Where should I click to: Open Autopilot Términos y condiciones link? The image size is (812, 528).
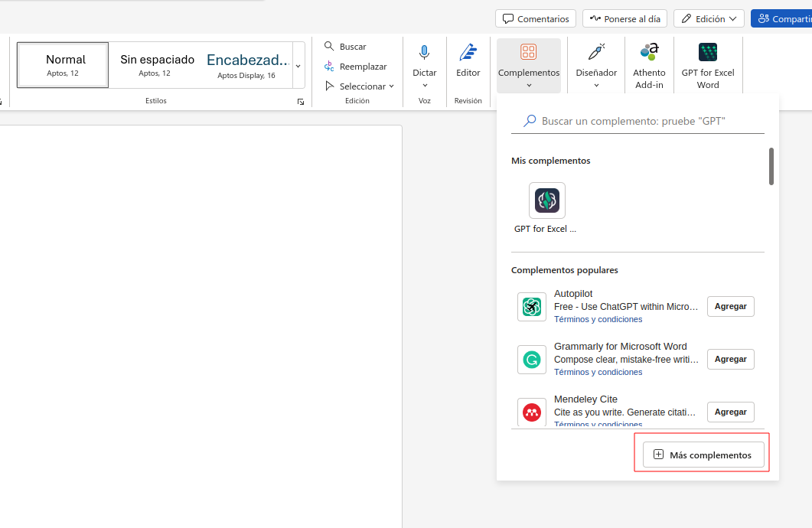598,319
